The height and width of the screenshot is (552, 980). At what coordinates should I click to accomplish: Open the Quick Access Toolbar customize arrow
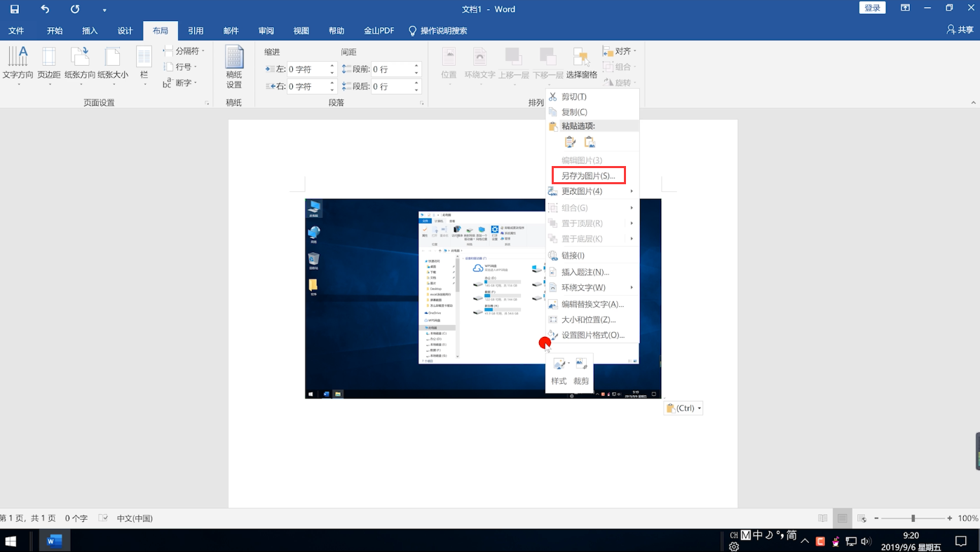point(104,10)
